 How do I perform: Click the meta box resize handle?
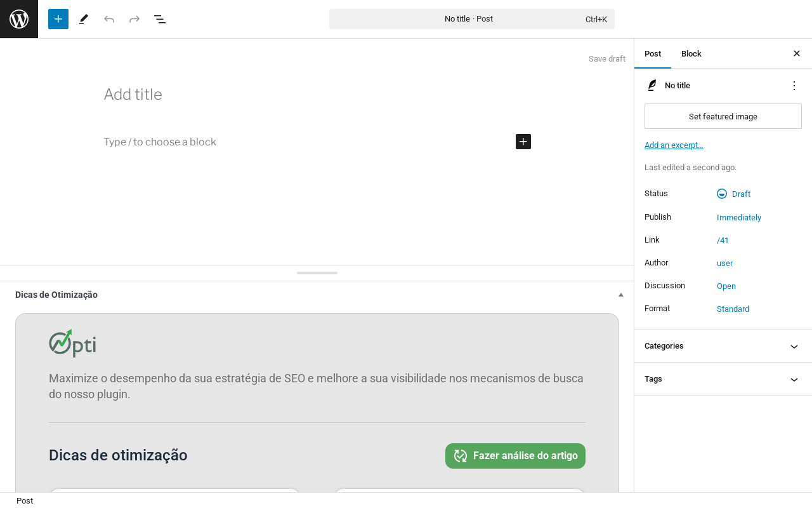pyautogui.click(x=317, y=273)
